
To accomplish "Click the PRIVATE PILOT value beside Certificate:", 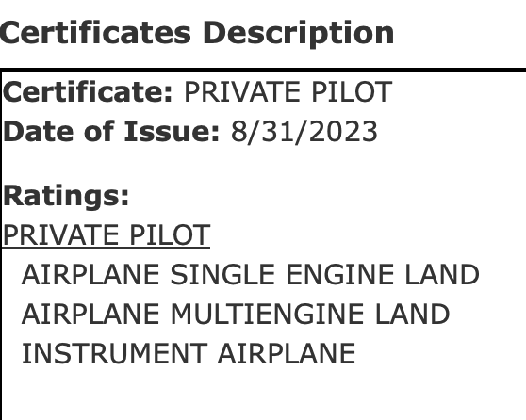I will tap(288, 92).
